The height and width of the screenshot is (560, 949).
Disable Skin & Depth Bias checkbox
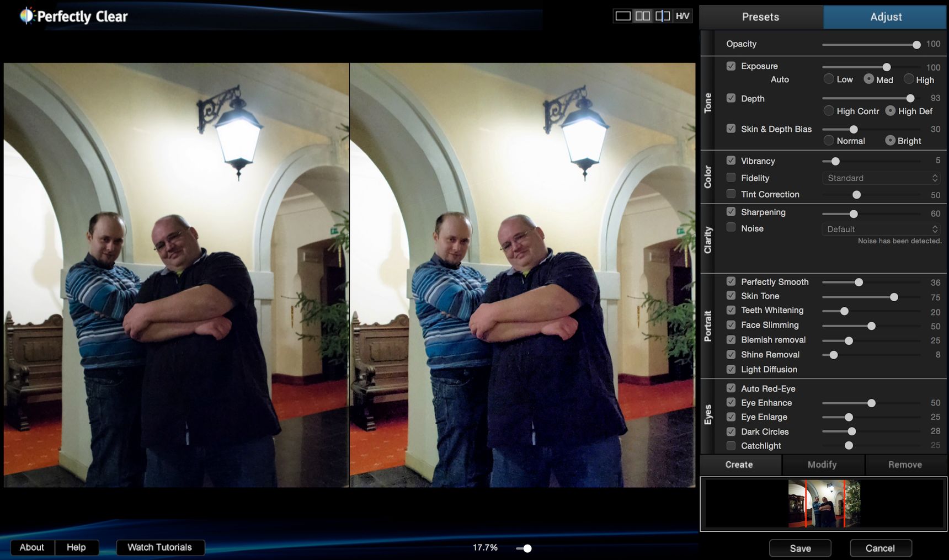[x=731, y=128]
